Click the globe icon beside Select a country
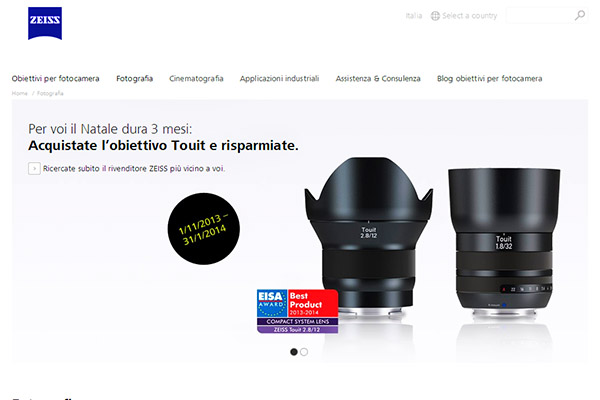This screenshot has width=600, height=400. click(435, 16)
